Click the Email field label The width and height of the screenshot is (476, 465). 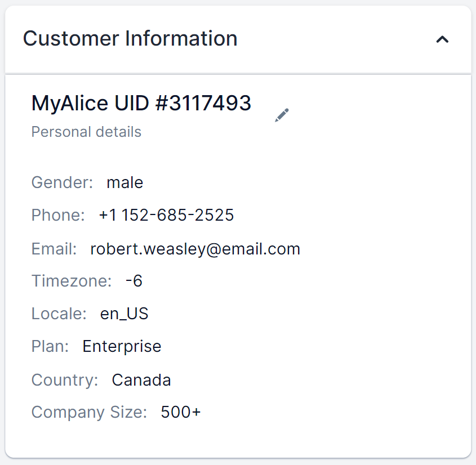(x=54, y=249)
